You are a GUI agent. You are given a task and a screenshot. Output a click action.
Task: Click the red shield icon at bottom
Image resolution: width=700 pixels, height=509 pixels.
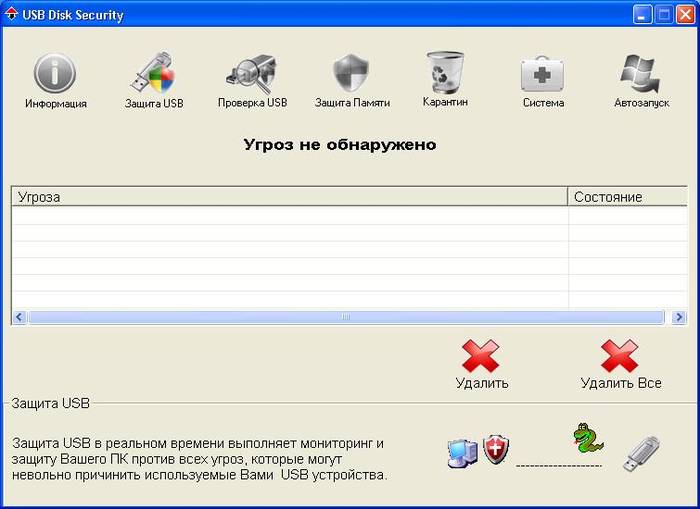click(x=496, y=449)
